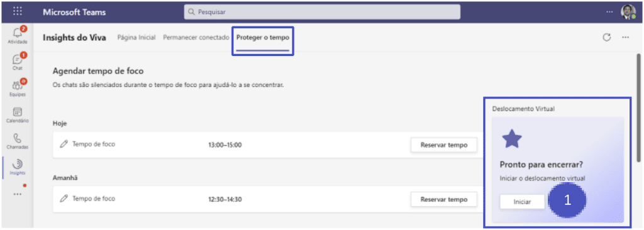Image resolution: width=644 pixels, height=230 pixels.
Task: Click the Microsoft Teams title text
Action: [x=74, y=12]
